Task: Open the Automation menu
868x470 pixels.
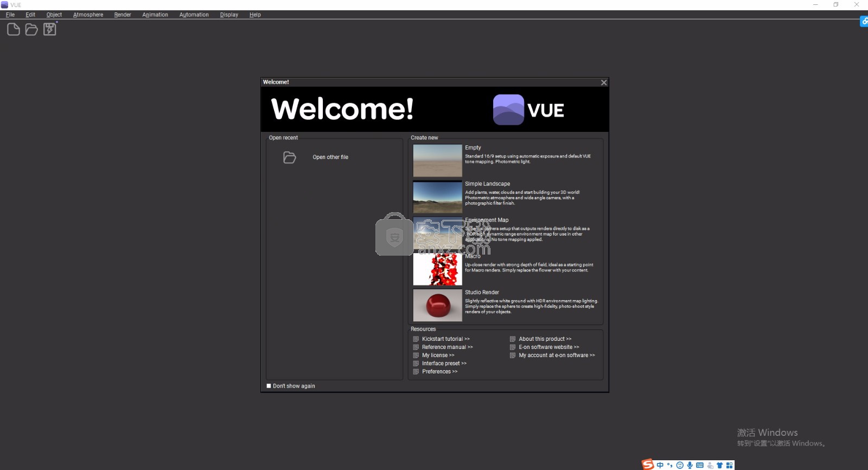Action: point(194,15)
